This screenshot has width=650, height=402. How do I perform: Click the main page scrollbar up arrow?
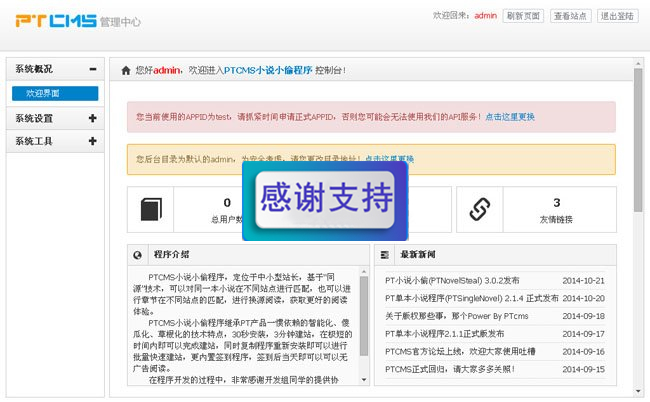click(638, 63)
